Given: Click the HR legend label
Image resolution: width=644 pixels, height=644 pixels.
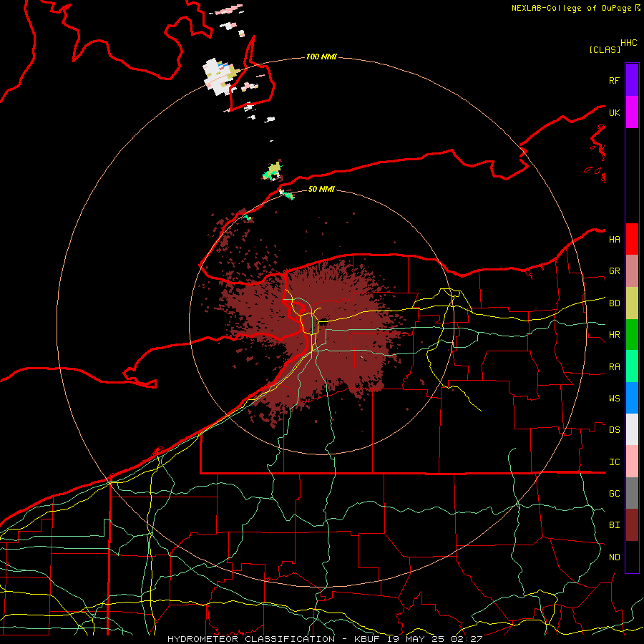Looking at the screenshot, I should click(614, 335).
